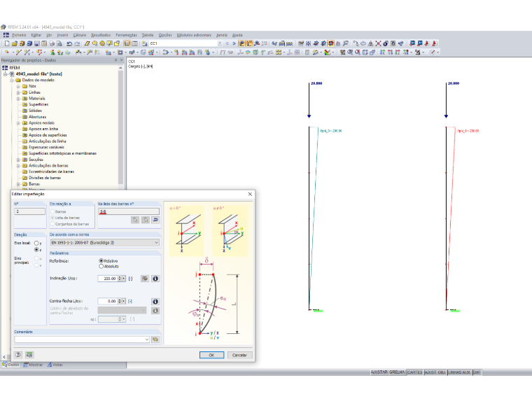Toggle GRELHA in the status bar
The height and width of the screenshot is (399, 532).
397,372
